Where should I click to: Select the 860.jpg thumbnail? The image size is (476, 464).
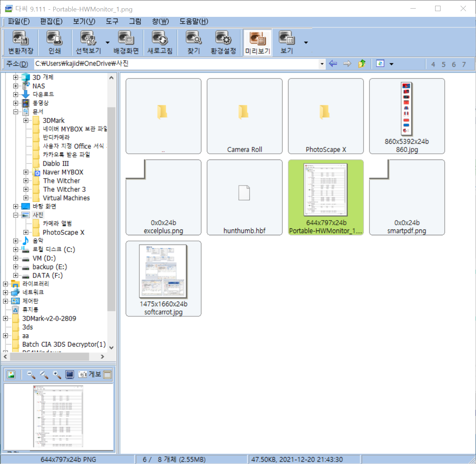(x=407, y=116)
